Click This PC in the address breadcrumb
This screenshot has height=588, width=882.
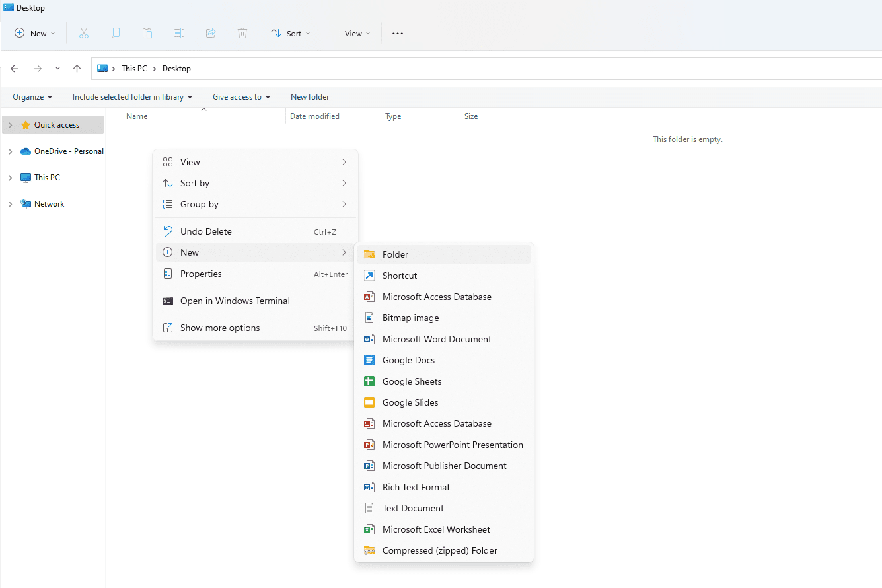tap(134, 69)
